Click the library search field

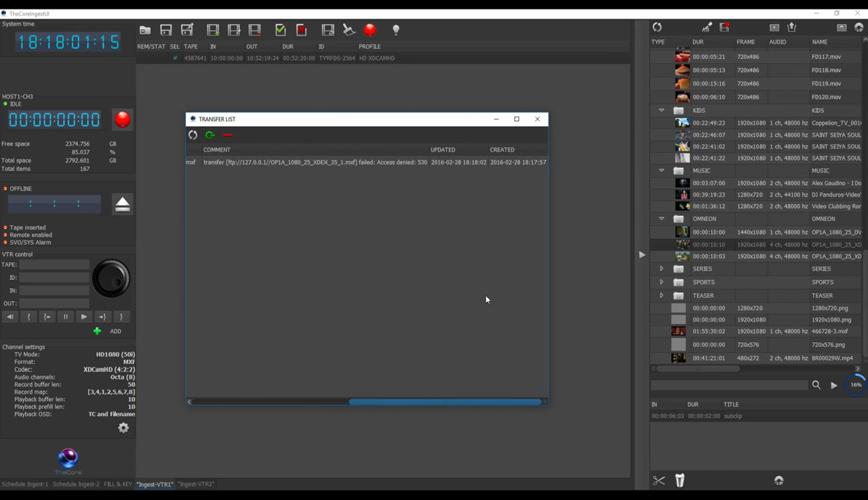pyautogui.click(x=729, y=385)
